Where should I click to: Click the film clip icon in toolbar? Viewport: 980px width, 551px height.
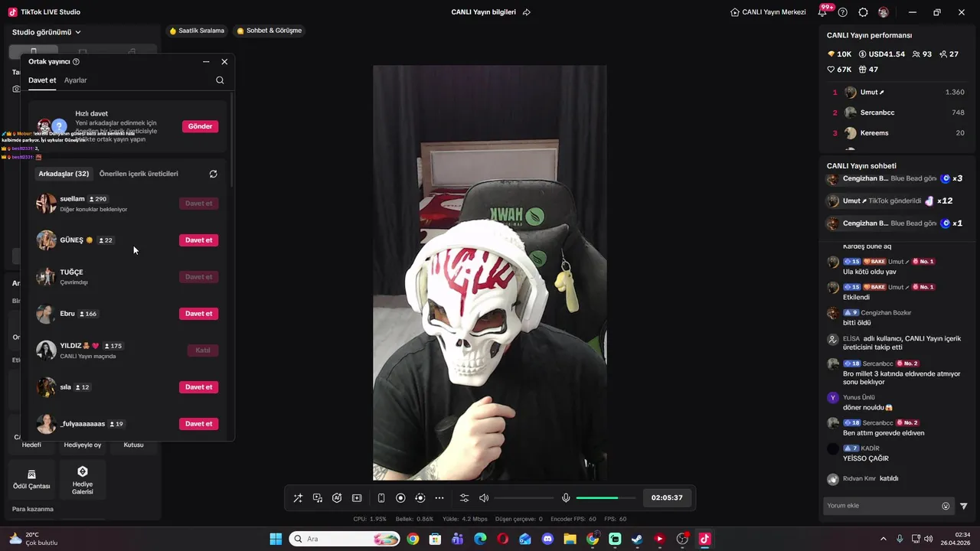357,498
